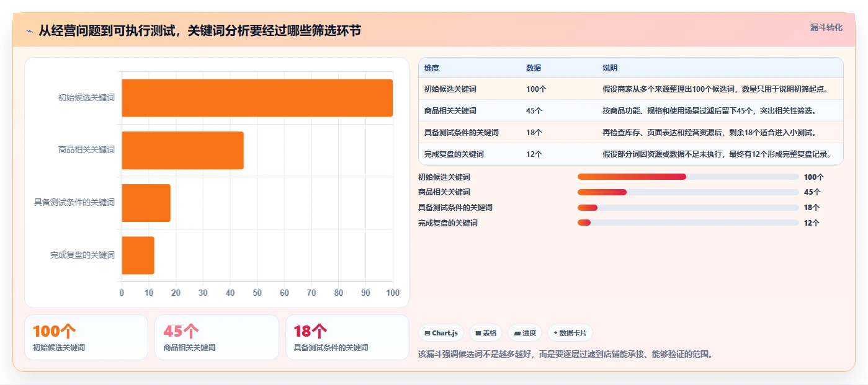The width and height of the screenshot is (868, 385).
Task: Click the 100个 progress bar for 初始候选关键词
Action: coord(688,177)
